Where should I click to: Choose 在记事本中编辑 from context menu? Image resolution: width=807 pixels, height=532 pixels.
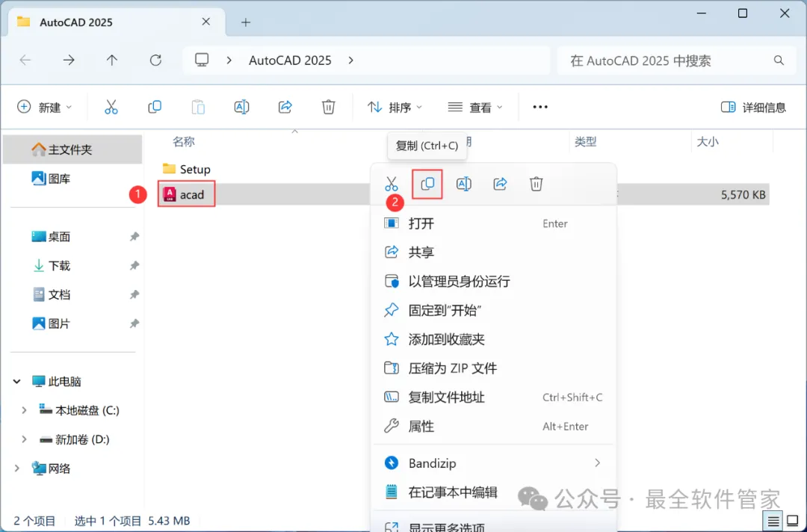pos(494,492)
